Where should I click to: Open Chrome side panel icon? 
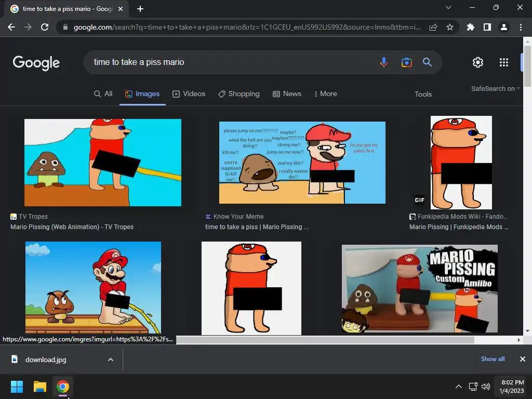487,27
